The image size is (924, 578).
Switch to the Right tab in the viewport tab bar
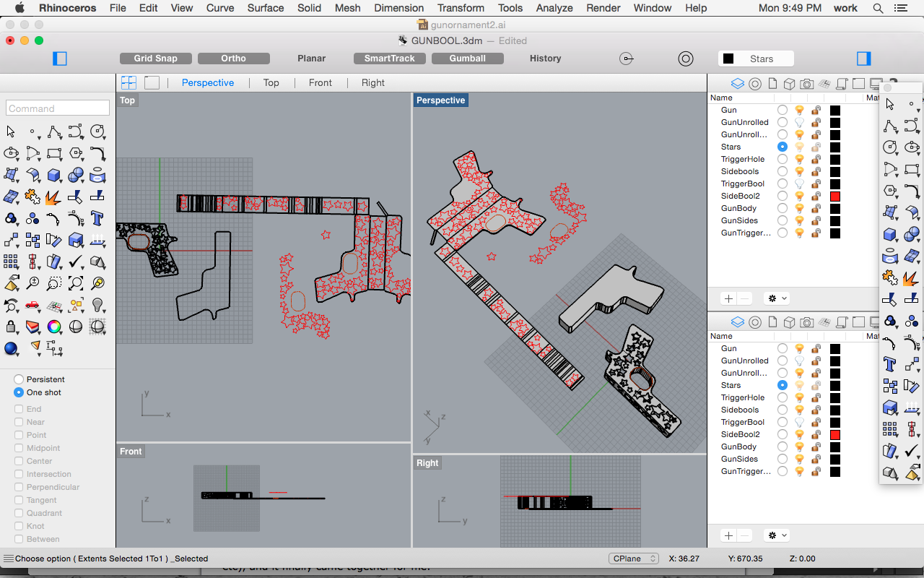point(373,83)
